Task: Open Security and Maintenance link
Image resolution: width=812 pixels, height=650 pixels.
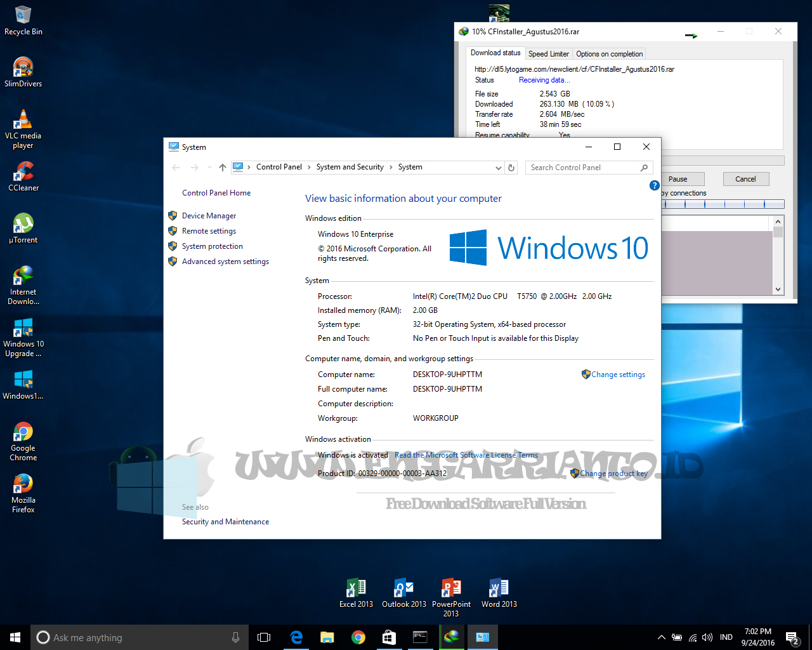Action: [x=225, y=522]
